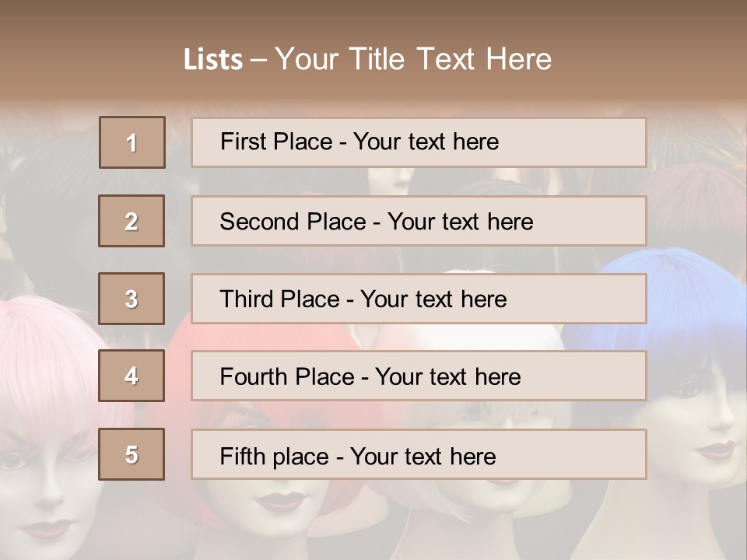
Task: Click the number 5 box
Action: click(132, 454)
